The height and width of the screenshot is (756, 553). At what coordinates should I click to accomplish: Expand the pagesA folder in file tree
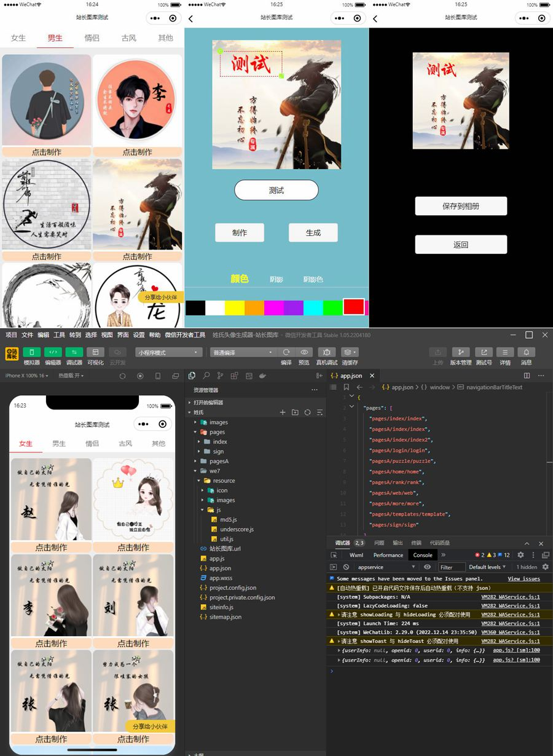[x=197, y=461]
